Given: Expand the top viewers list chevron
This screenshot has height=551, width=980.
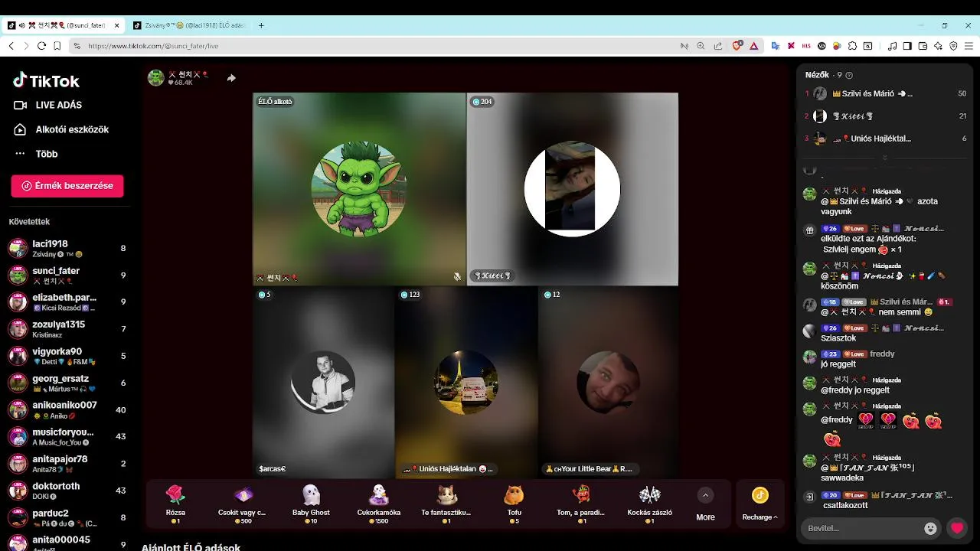Looking at the screenshot, I should [x=884, y=157].
